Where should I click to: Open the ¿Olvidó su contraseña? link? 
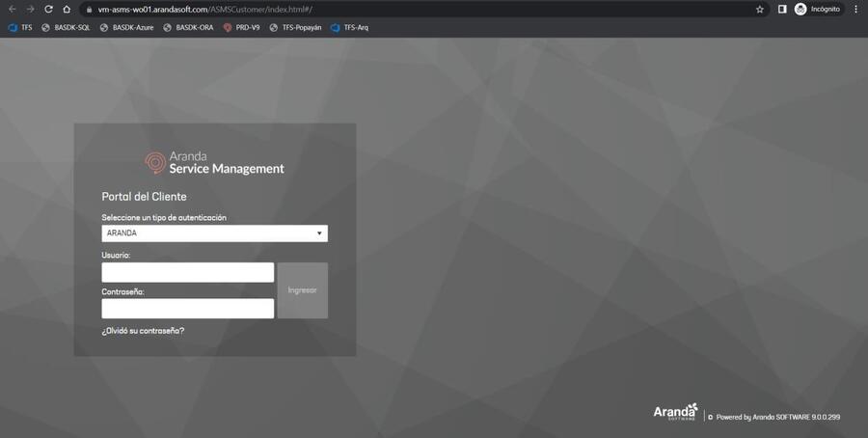(143, 331)
